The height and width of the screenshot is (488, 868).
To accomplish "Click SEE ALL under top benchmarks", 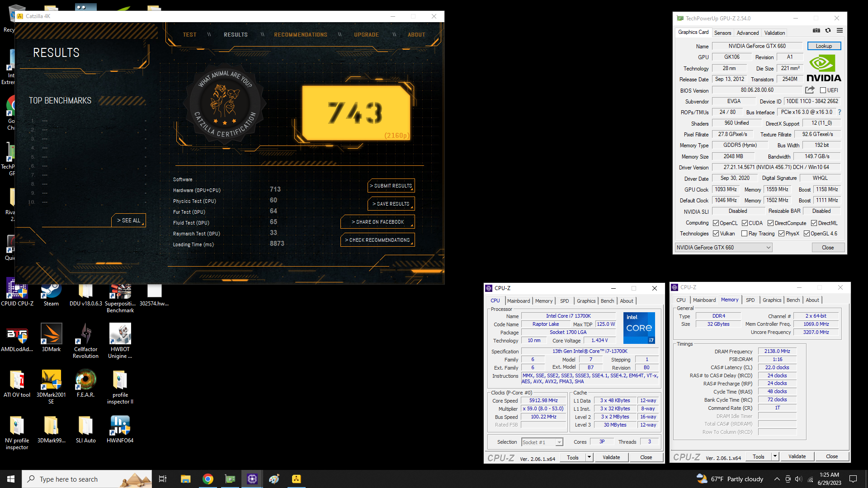I will [128, 221].
